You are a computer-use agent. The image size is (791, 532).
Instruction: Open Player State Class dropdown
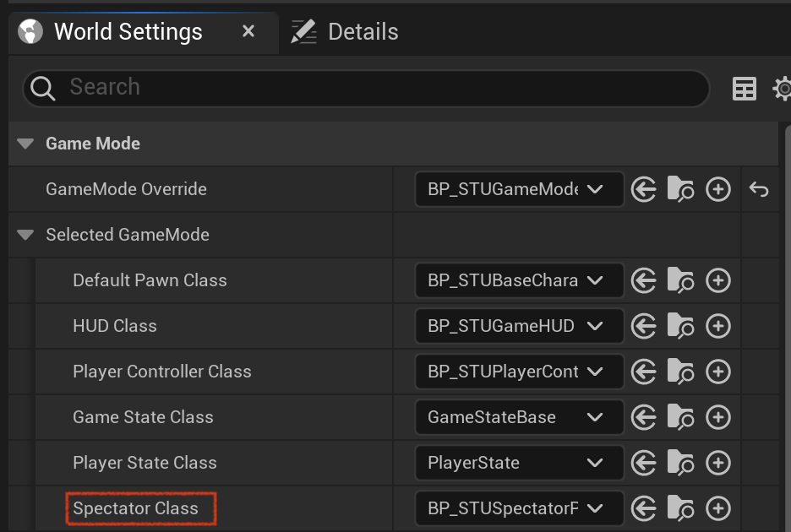click(519, 463)
